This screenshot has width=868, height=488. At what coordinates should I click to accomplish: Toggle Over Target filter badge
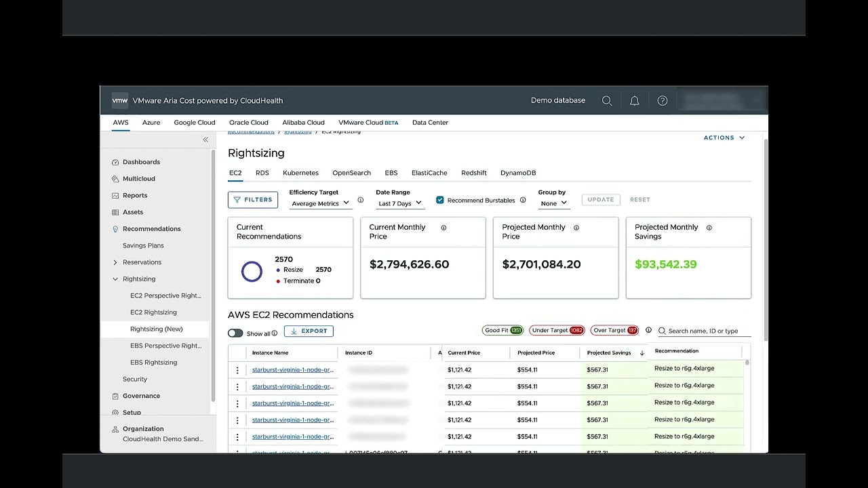[x=615, y=330]
